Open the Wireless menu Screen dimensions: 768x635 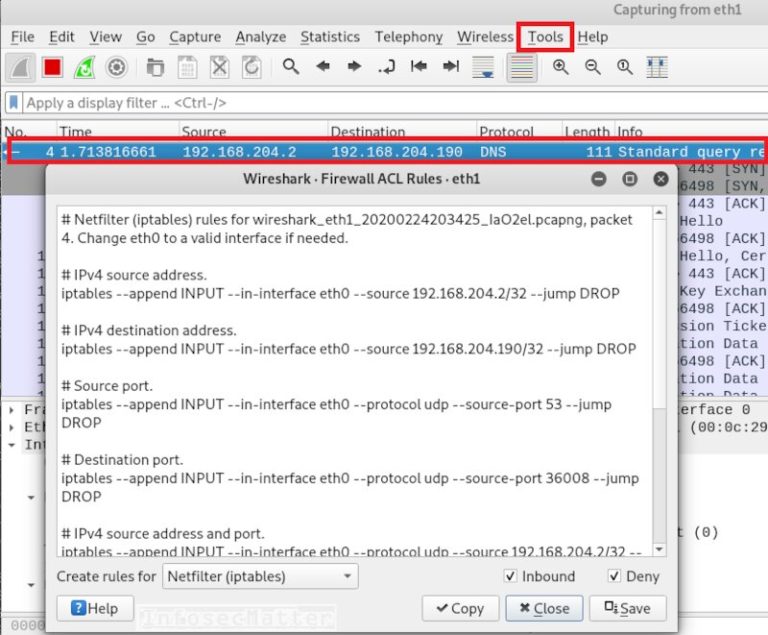coord(485,37)
